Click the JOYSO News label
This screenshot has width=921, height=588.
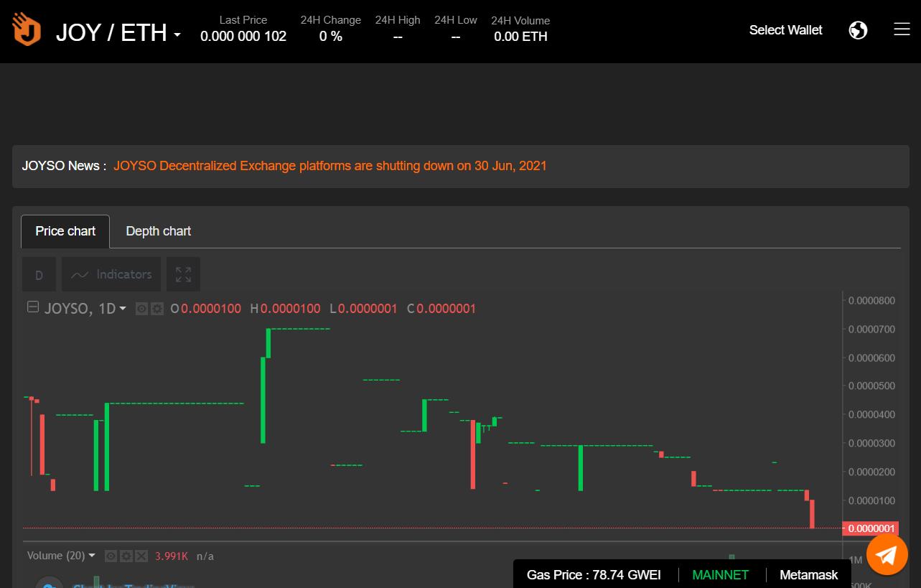(64, 166)
